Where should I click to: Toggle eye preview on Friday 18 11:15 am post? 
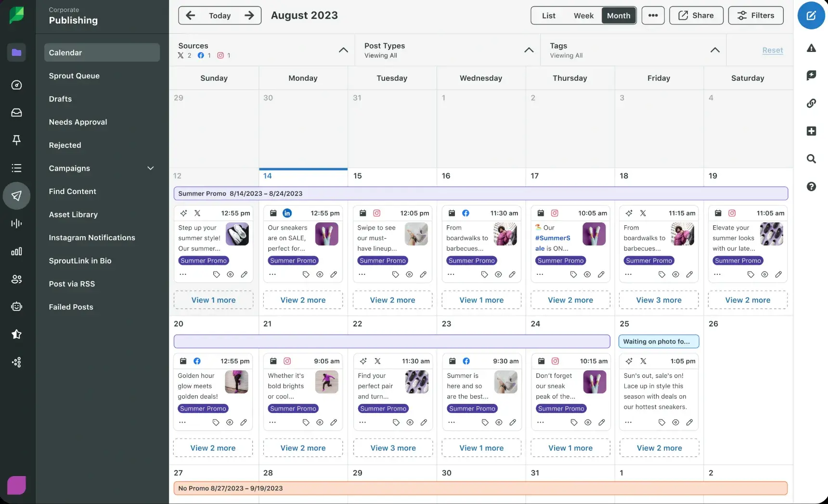675,274
